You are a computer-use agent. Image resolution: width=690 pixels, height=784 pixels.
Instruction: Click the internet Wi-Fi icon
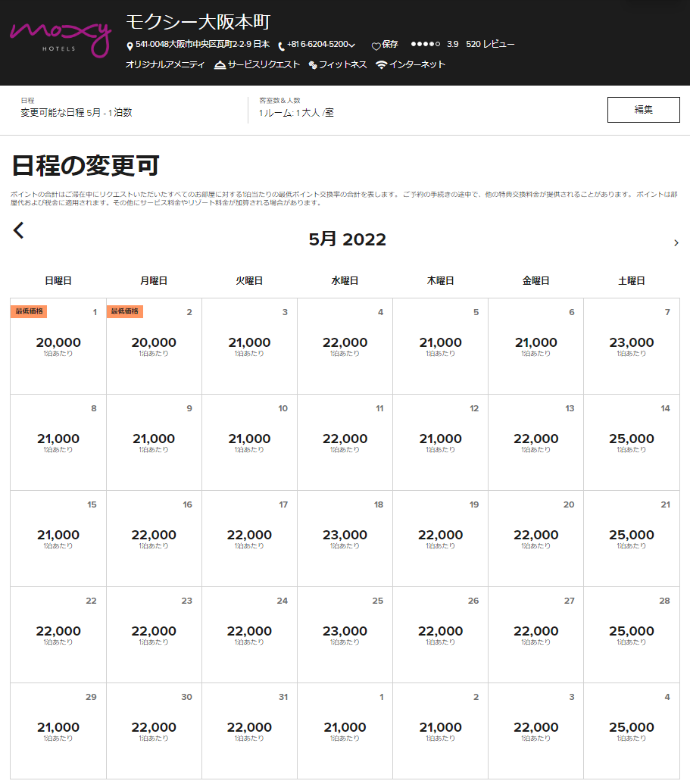[382, 65]
